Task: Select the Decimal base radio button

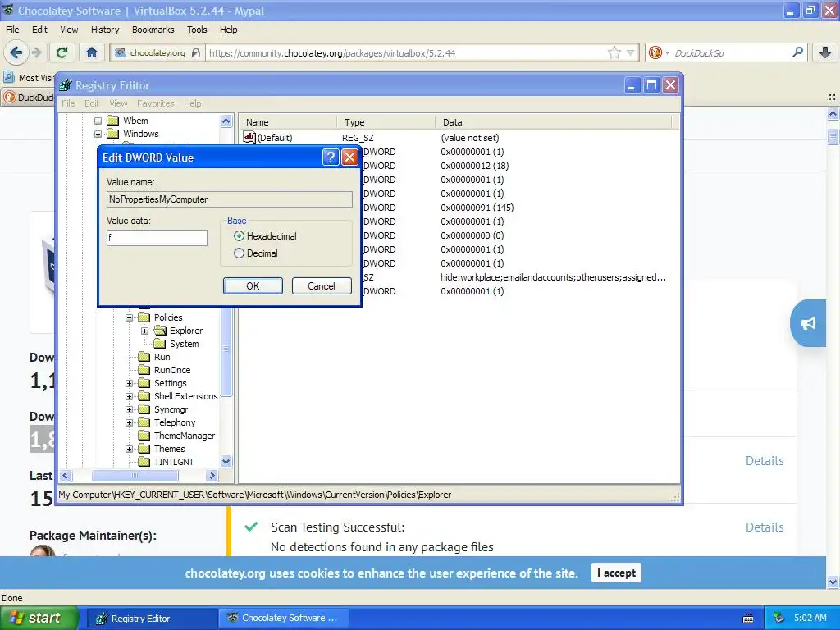Action: (239, 253)
